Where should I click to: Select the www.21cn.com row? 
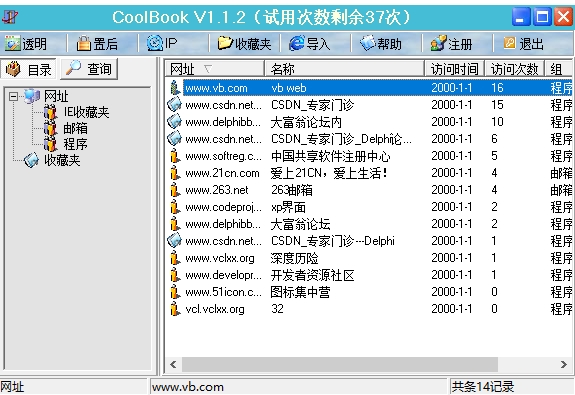pos(369,173)
